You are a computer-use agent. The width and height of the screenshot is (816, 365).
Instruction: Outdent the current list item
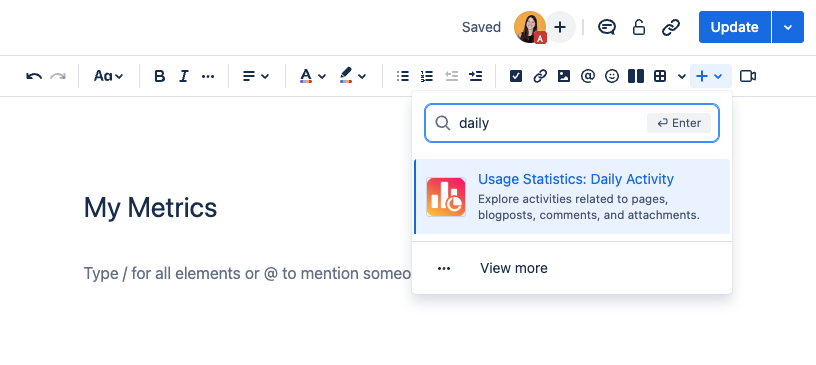point(451,77)
